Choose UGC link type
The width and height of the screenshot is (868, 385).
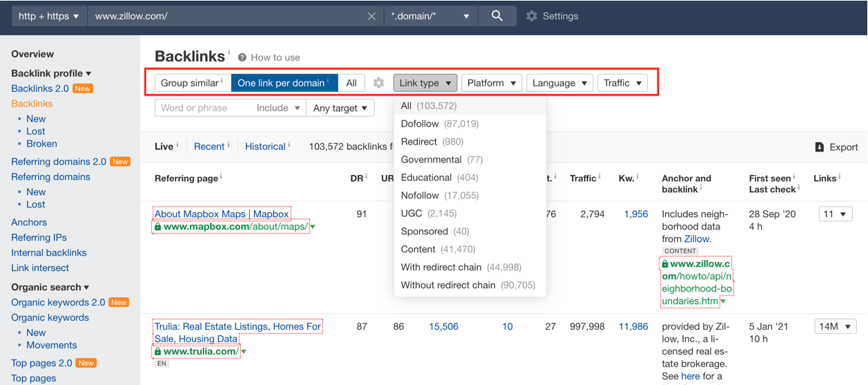click(x=470, y=214)
